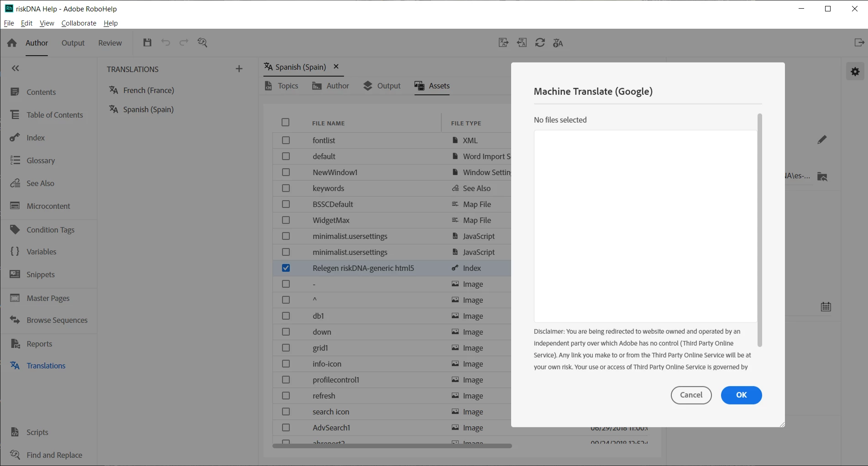Click the dialog vertical scrollbar
This screenshot has width=868, height=466.
759,230
